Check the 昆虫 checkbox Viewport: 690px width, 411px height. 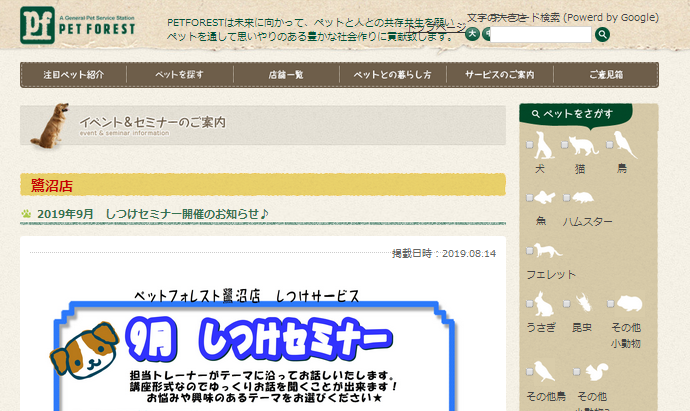567,304
